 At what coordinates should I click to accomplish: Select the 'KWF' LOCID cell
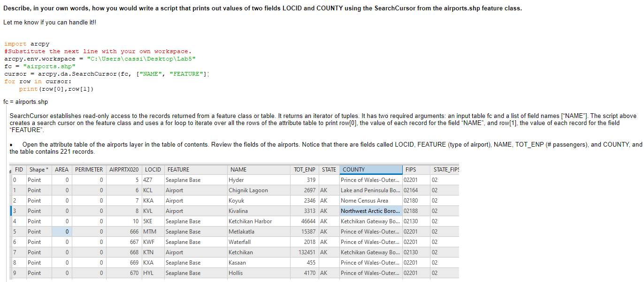coord(153,242)
